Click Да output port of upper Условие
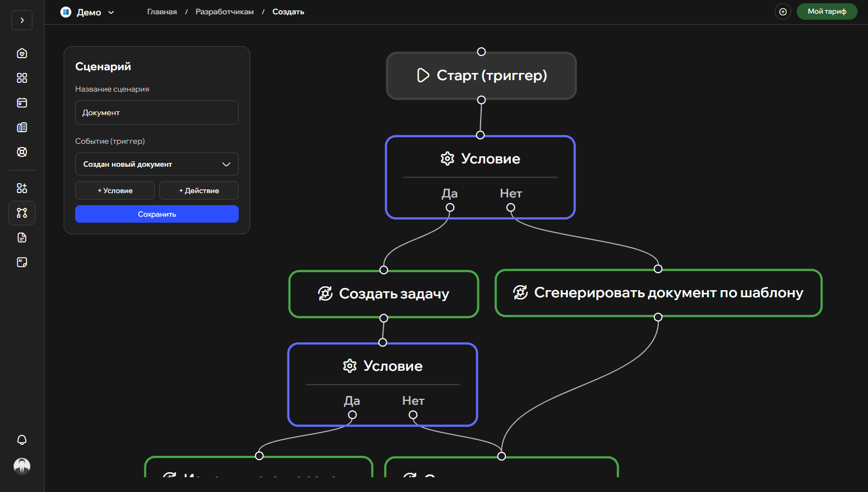Screen dimensions: 868x492 (450, 207)
